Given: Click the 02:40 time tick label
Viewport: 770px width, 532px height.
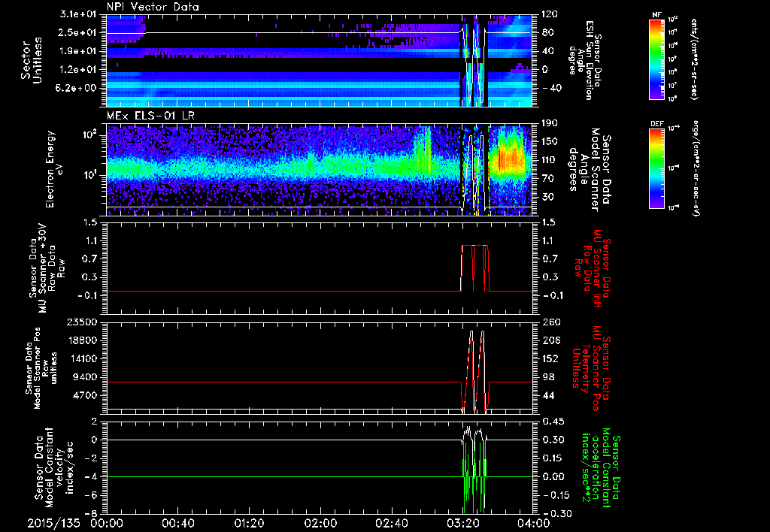Looking at the screenshot, I should coord(391,523).
